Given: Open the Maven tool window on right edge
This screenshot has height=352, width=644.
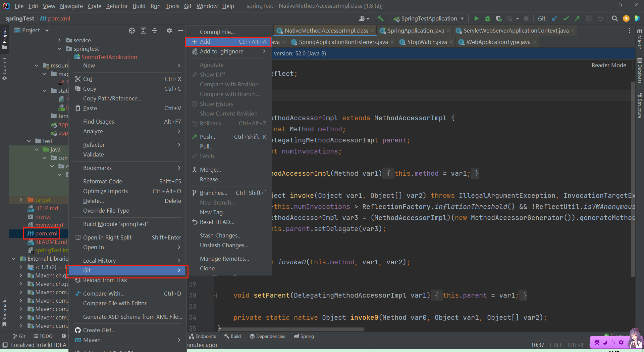Looking at the screenshot, I should (640, 39).
